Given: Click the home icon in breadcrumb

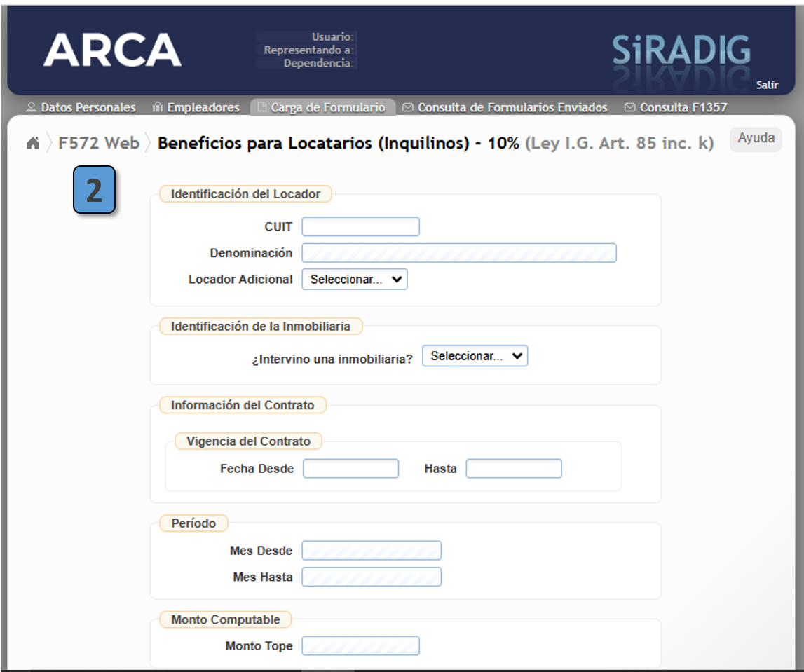Looking at the screenshot, I should click(x=33, y=144).
